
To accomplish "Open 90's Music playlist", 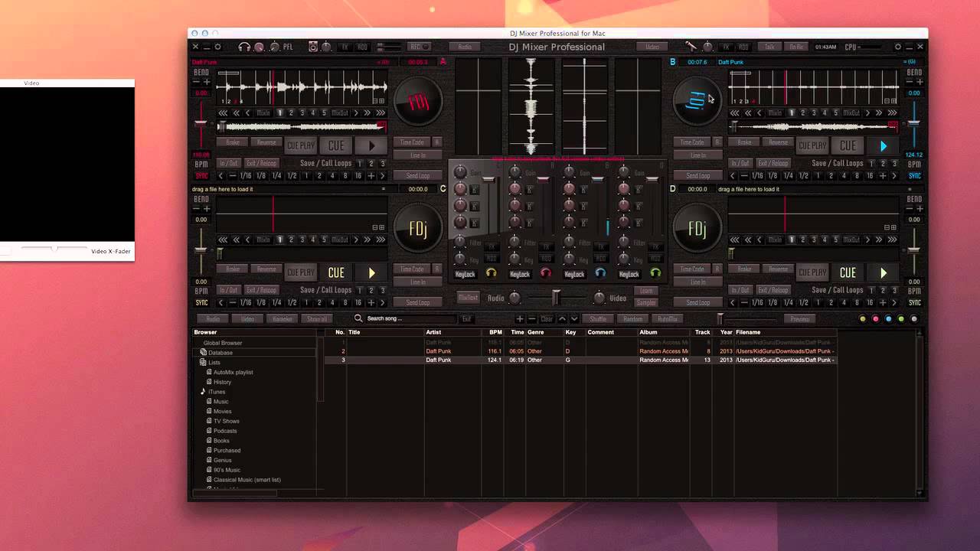I will (x=227, y=470).
